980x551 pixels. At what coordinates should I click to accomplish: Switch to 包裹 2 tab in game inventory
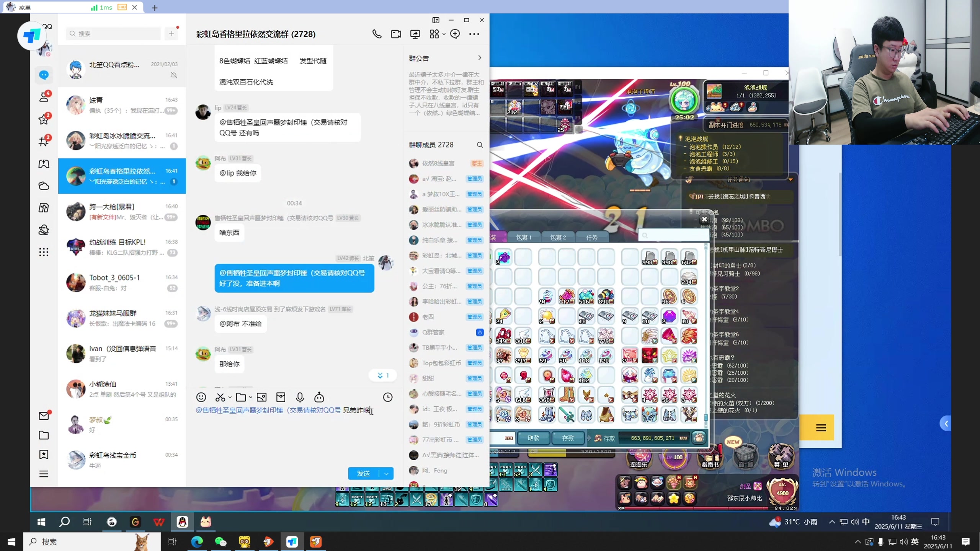click(558, 237)
